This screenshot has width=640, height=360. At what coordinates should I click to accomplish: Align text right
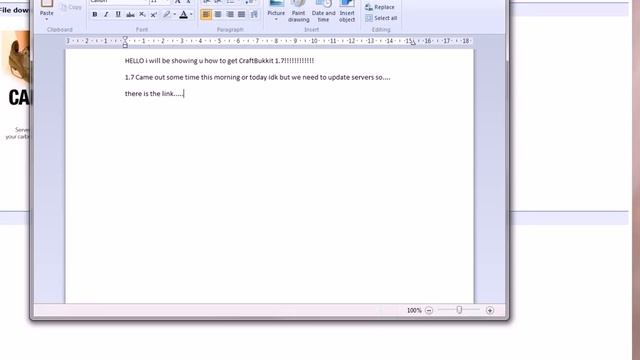(x=230, y=15)
